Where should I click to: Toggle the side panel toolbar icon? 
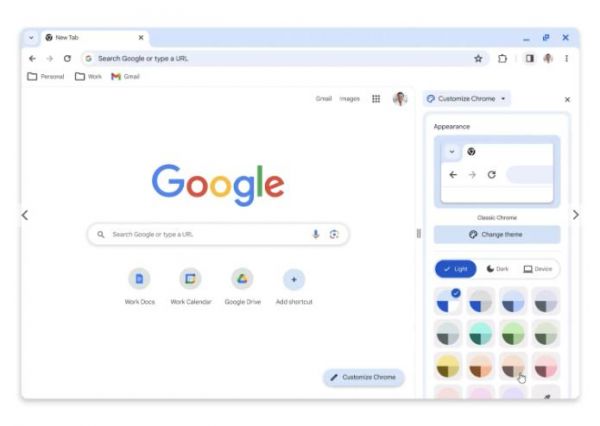(x=530, y=59)
